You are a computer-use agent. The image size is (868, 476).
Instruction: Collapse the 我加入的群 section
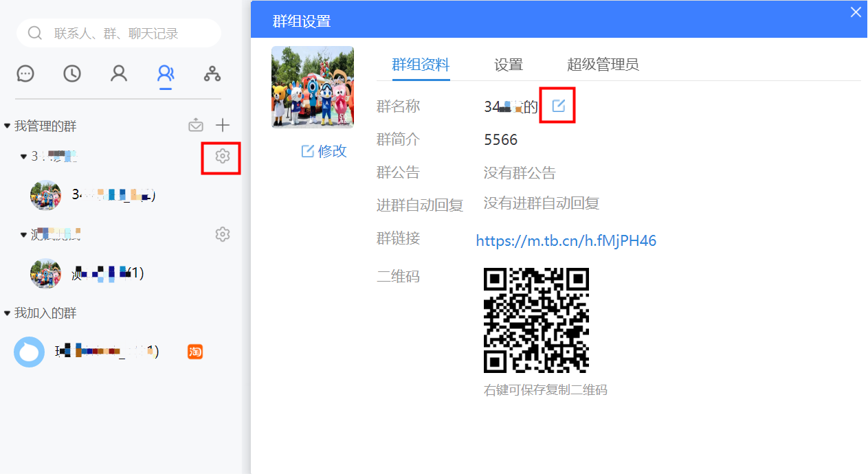7,313
